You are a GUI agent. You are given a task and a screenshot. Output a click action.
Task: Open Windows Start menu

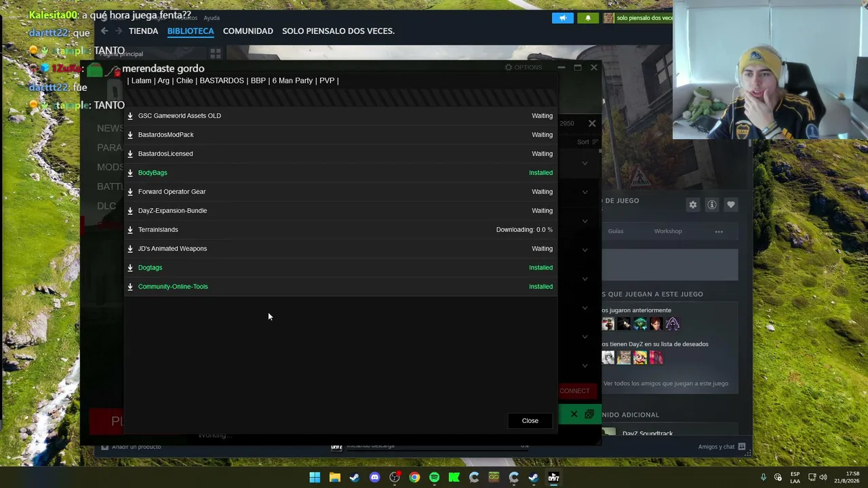[x=315, y=478]
